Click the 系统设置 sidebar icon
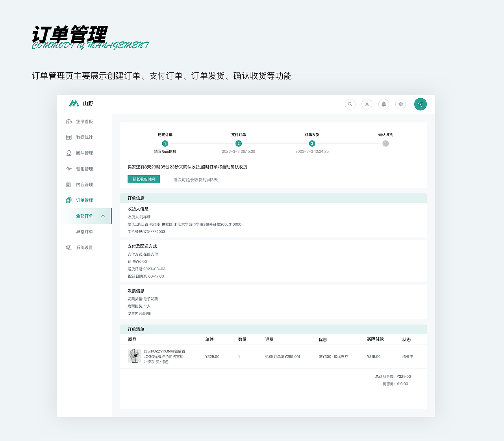This screenshot has width=504, height=441. pyautogui.click(x=69, y=247)
